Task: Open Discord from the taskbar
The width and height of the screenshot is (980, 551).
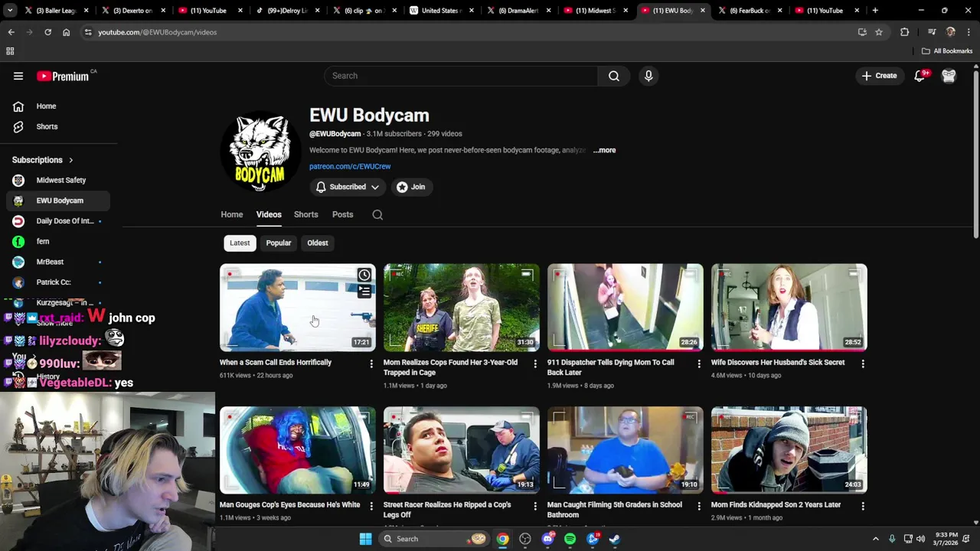Action: 547,539
